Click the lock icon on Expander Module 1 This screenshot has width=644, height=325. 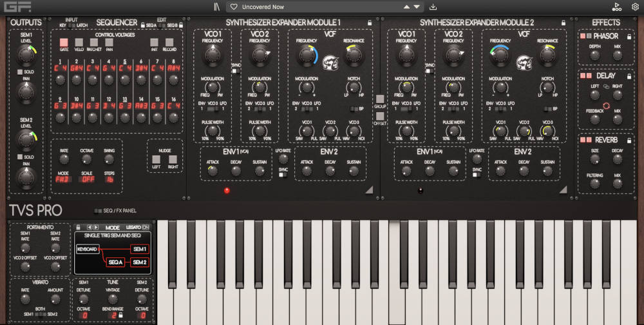[x=369, y=23]
